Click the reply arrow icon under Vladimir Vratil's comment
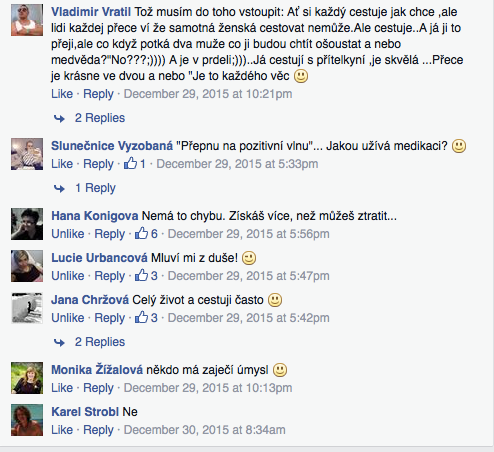The height and width of the screenshot is (452, 494). 59,118
